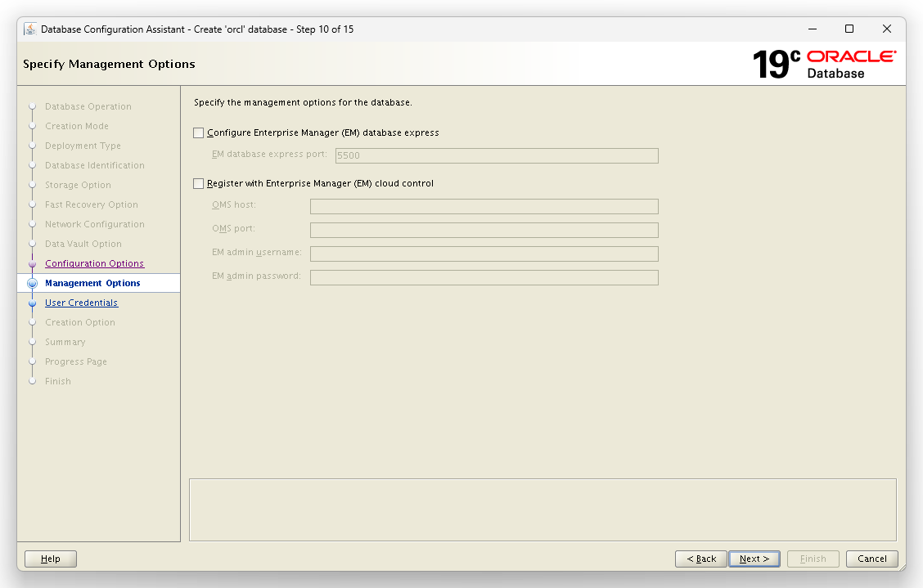Click the OMS port input field
Viewport: 923px width, 588px height.
(x=484, y=230)
